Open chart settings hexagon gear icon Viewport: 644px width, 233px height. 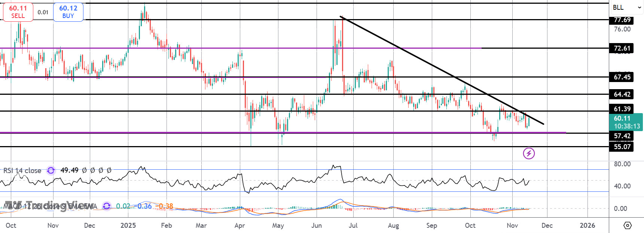pyautogui.click(x=628, y=226)
